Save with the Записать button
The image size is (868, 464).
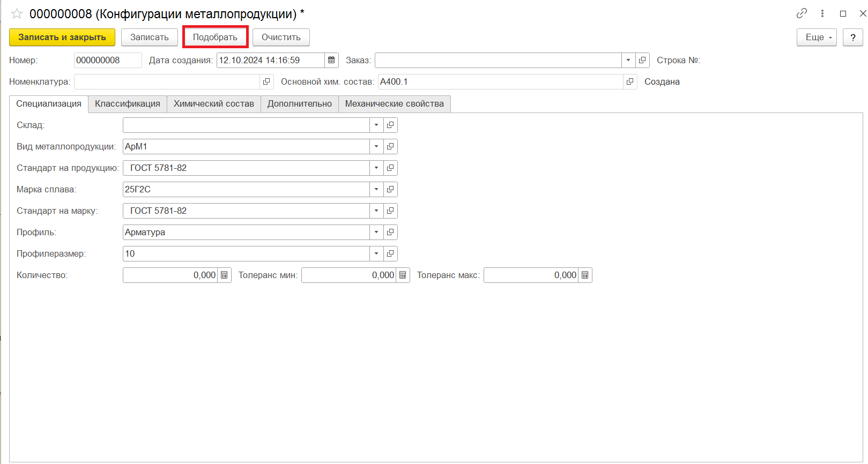pos(150,37)
